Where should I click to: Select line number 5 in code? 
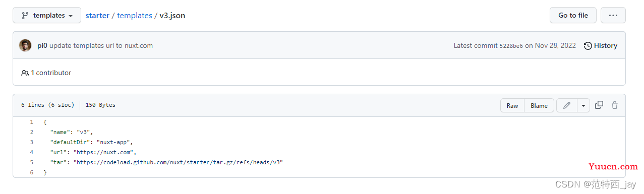point(31,162)
